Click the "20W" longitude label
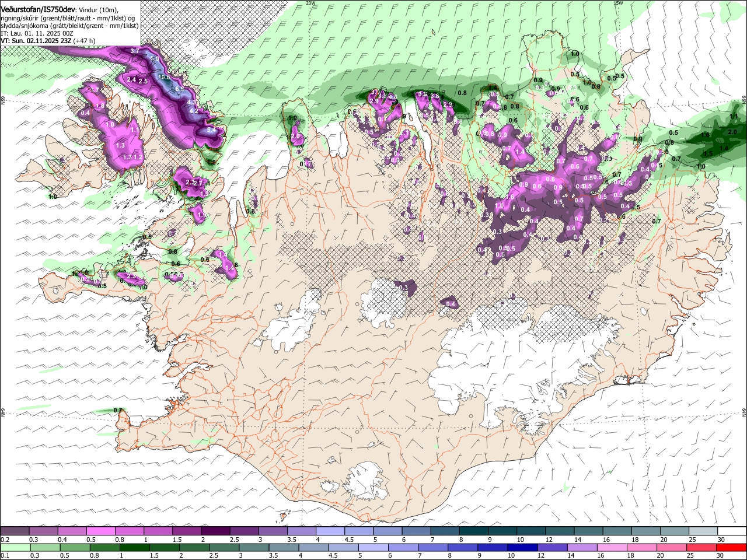747x560 pixels. 310,3
